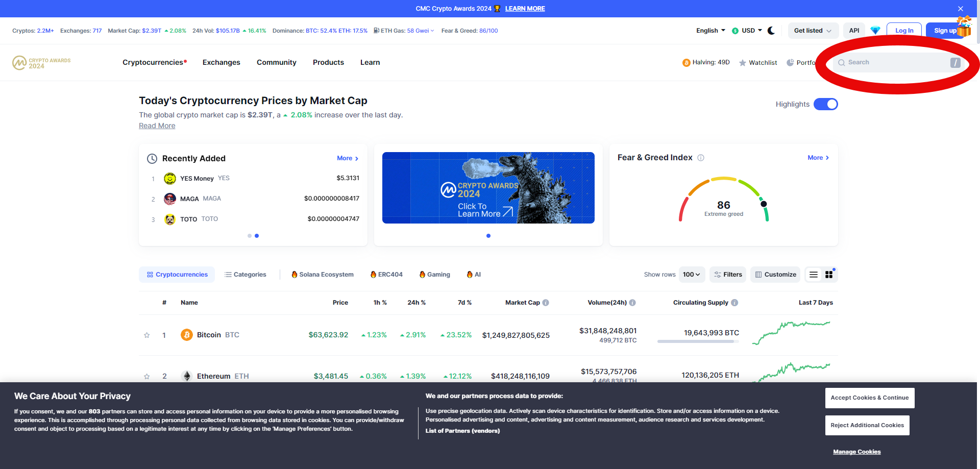Click the Bitcoin Halving icon
This screenshot has height=469, width=980.
686,63
